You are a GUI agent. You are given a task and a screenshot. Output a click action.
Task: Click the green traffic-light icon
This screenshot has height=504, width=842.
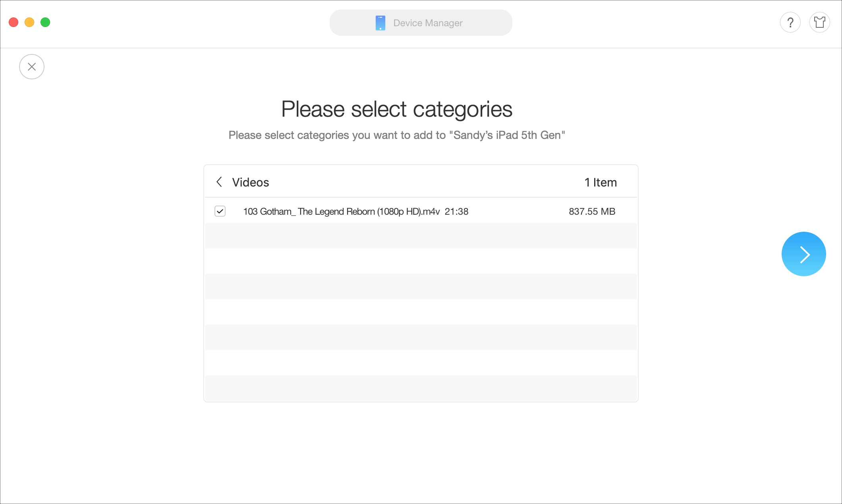45,22
